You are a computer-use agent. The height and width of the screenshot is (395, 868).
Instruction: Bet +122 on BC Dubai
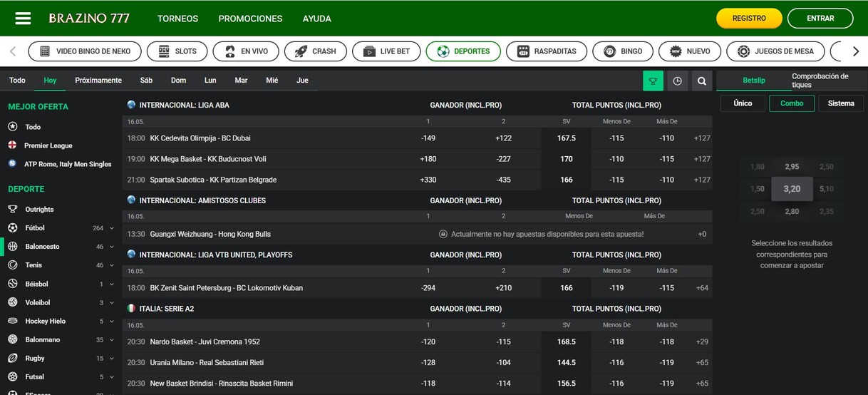click(x=503, y=138)
